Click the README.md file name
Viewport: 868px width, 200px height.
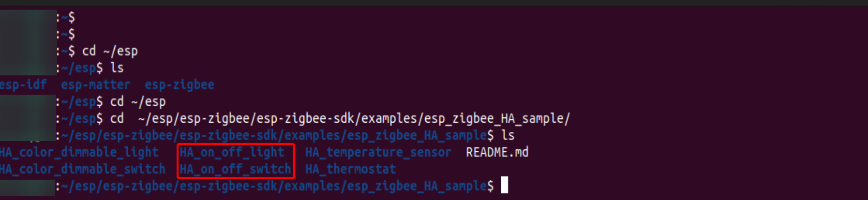click(497, 152)
